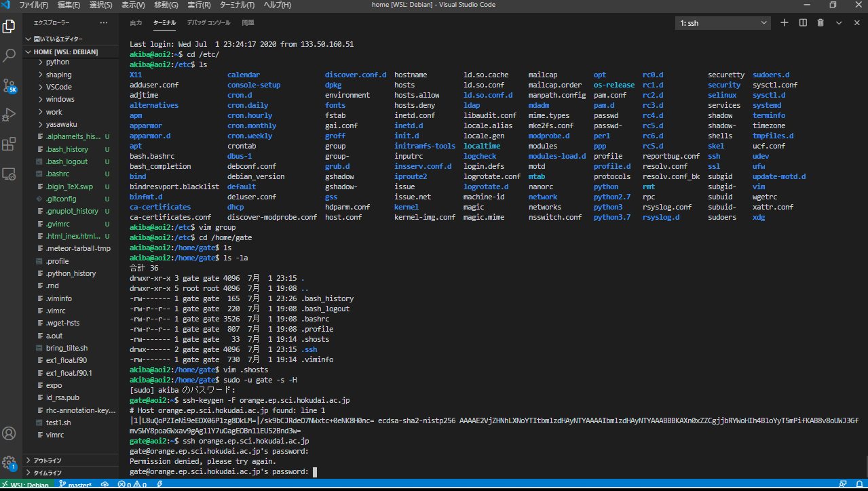Click the master branch status item
The image size is (868, 491).
[x=75, y=485]
